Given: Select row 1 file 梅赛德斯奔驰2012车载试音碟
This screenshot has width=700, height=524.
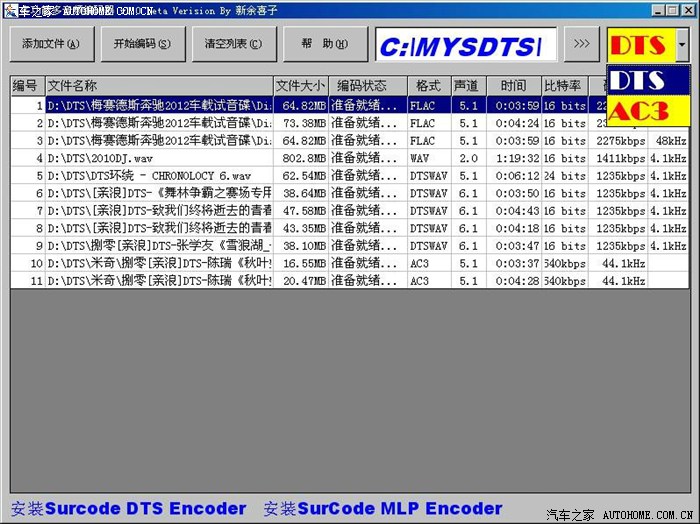Looking at the screenshot, I should point(159,105).
